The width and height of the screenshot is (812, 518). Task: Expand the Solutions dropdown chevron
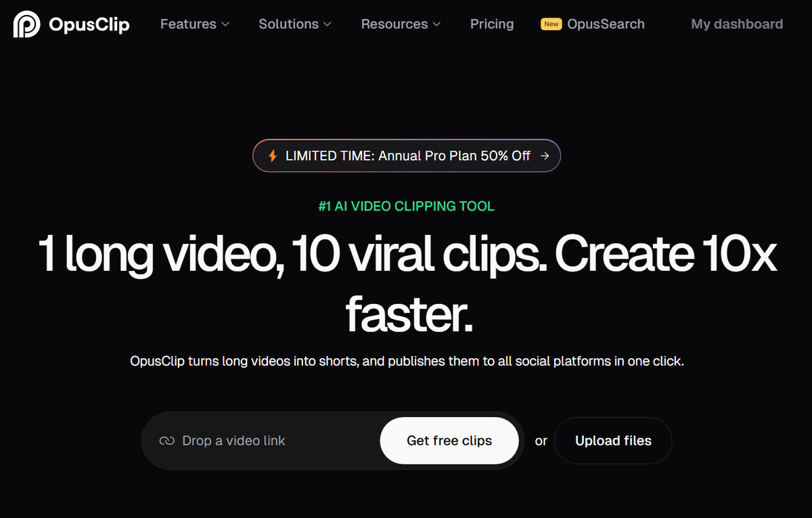(x=328, y=24)
